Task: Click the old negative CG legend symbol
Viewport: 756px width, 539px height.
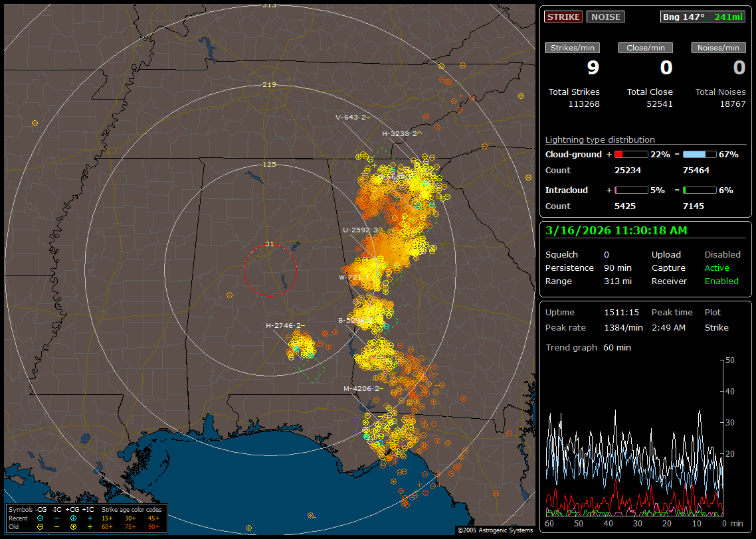Action: tap(41, 526)
